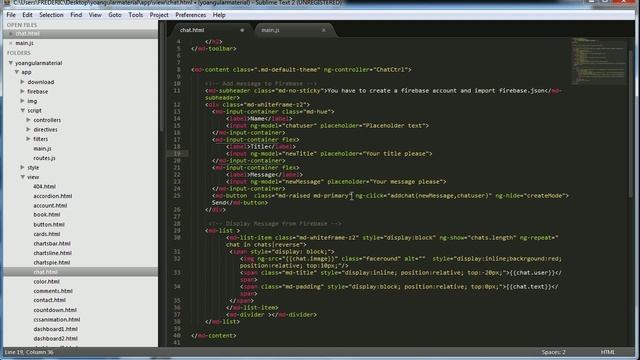Viewport: 640px width, 360px height.
Task: Collapse the script folder
Action: click(22, 110)
